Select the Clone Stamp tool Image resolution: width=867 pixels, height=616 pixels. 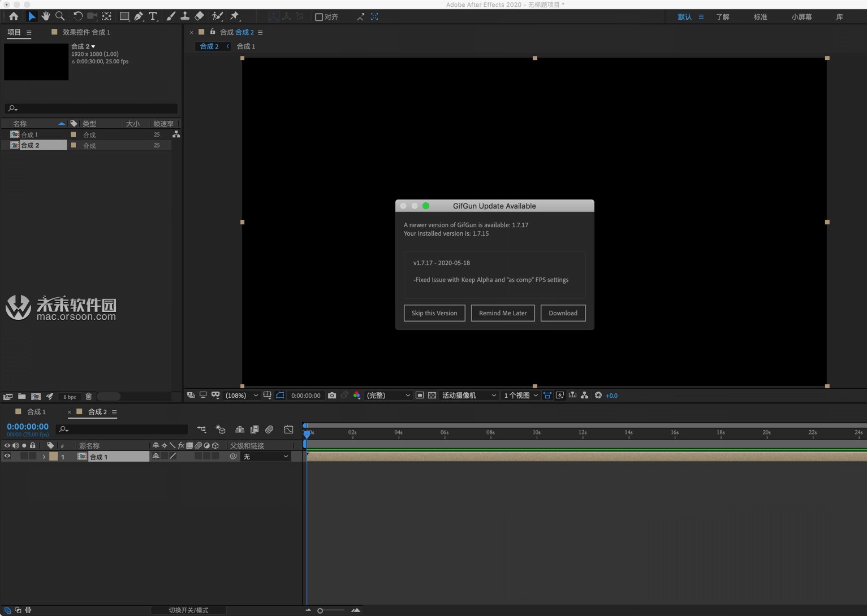[x=184, y=16]
